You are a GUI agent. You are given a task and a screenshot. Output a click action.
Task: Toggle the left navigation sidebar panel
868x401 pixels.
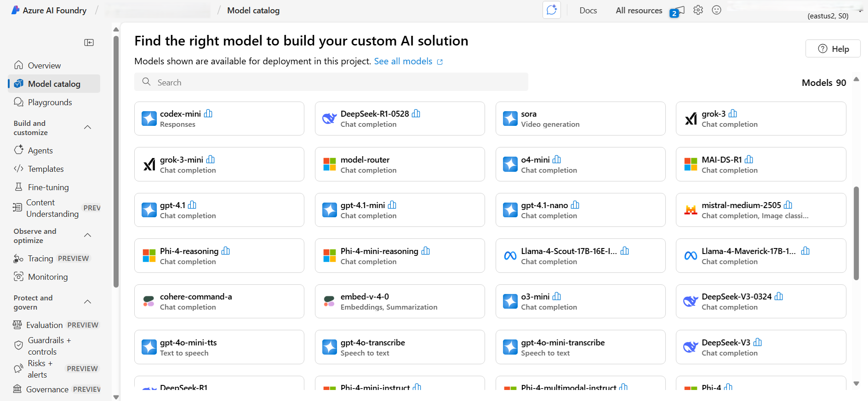89,43
